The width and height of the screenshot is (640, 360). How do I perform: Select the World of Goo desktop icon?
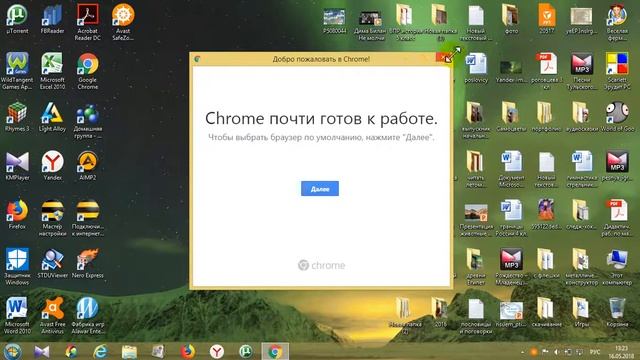(x=617, y=117)
